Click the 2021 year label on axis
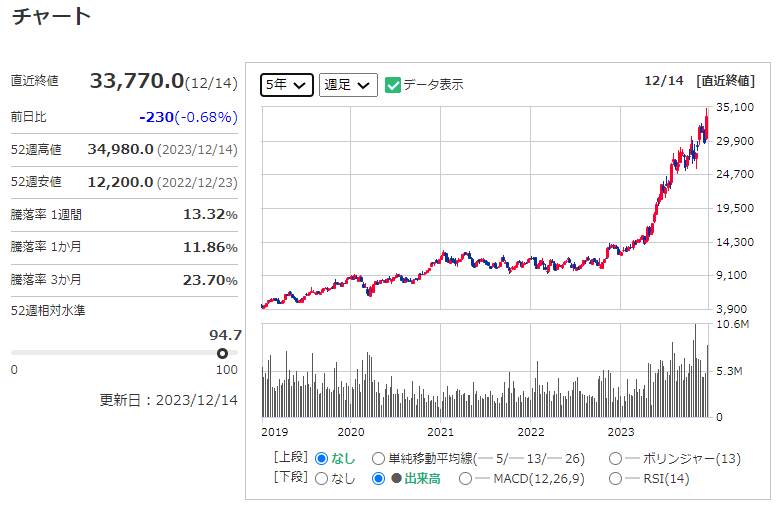 440,431
